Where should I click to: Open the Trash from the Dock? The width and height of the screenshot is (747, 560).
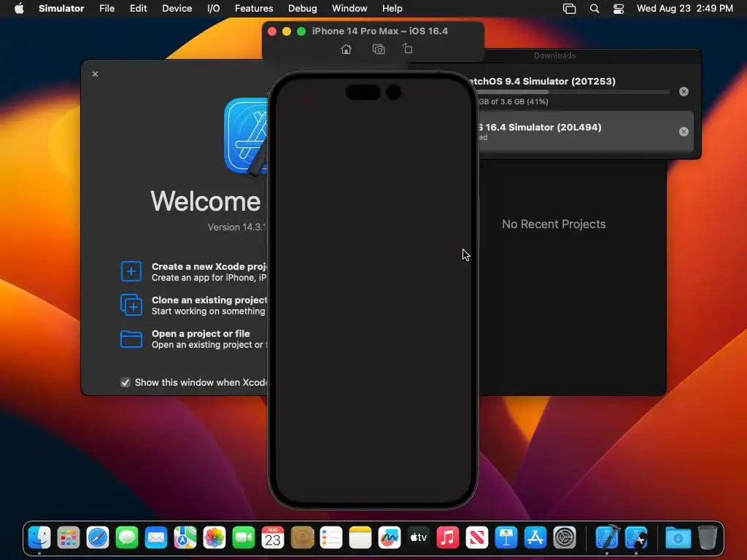pyautogui.click(x=708, y=537)
